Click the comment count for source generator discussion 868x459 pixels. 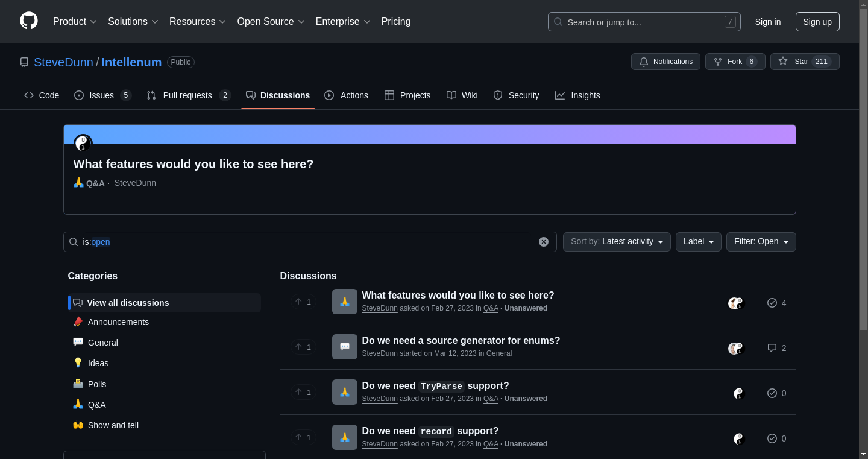tap(777, 348)
